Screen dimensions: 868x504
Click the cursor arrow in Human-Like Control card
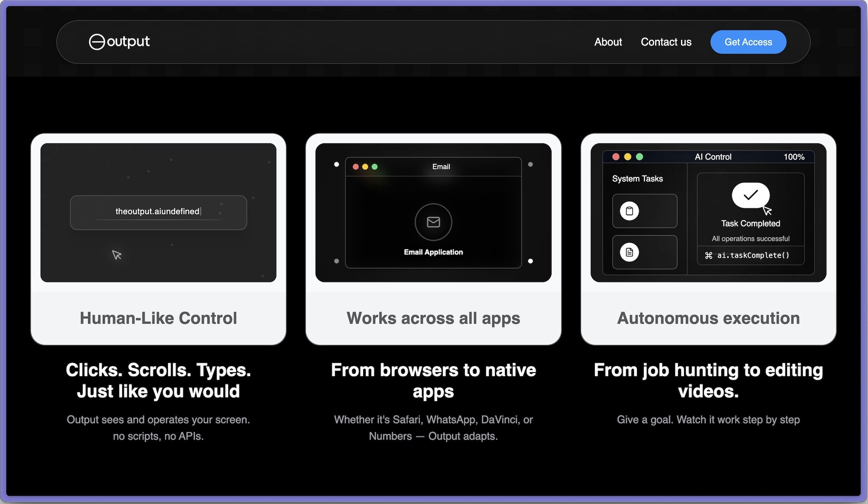coord(116,255)
